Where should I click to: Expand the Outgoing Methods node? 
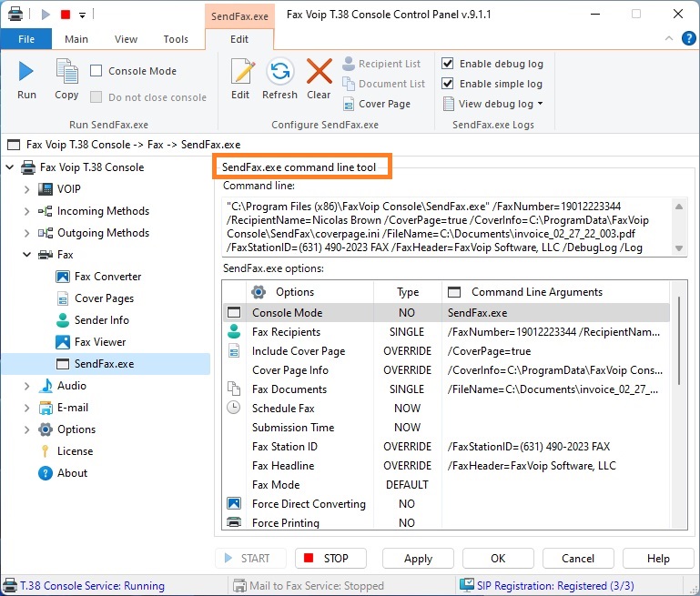coord(27,233)
